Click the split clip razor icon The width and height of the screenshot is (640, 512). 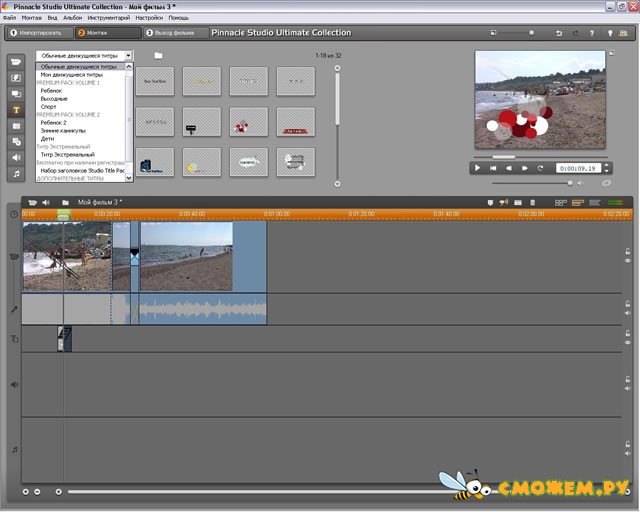518,203
